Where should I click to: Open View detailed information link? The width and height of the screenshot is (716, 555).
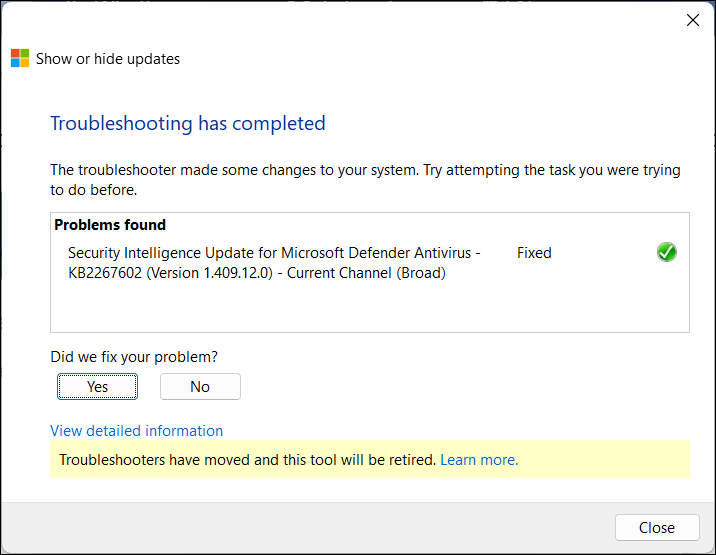coord(137,431)
